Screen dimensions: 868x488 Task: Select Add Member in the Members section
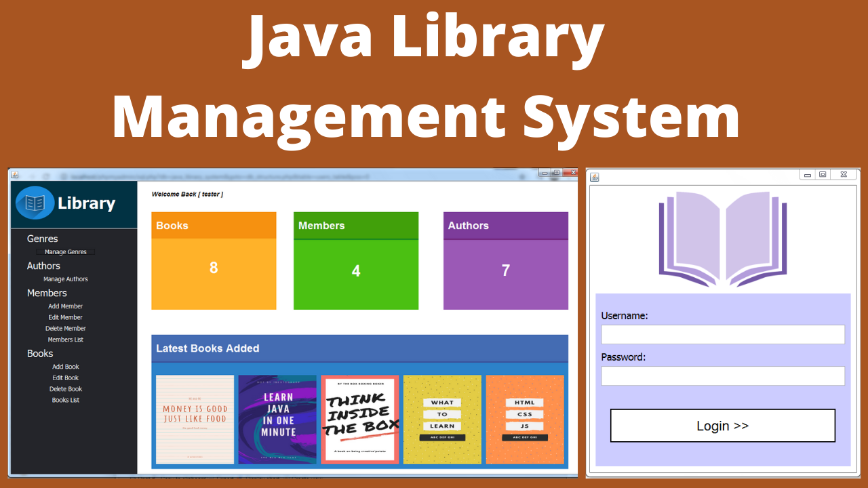coord(65,306)
